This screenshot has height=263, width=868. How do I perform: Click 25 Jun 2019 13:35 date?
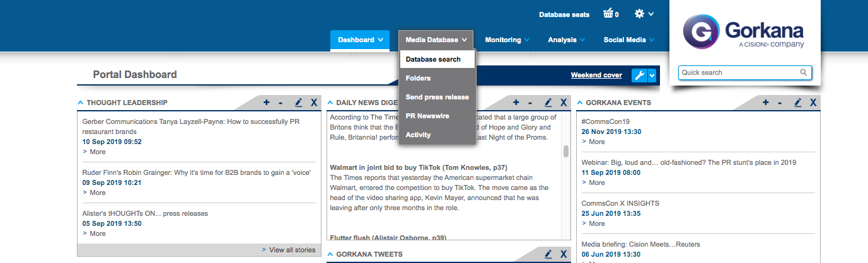click(611, 213)
